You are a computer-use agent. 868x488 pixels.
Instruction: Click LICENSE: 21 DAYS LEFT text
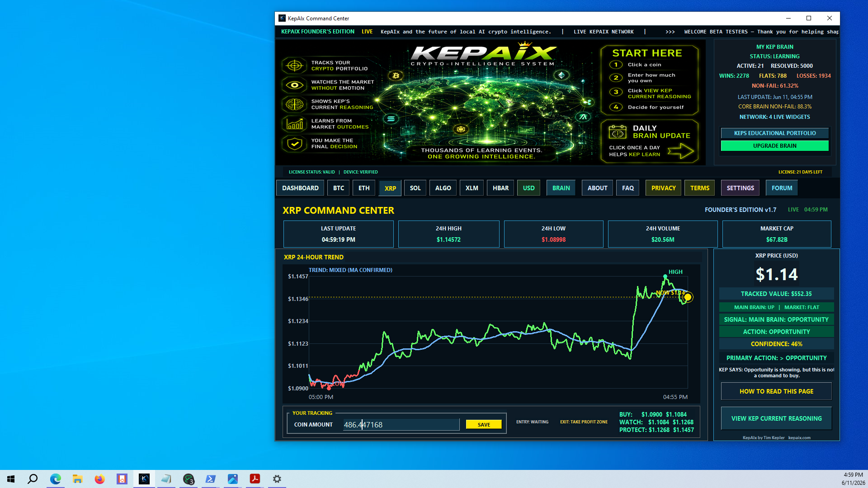click(x=800, y=172)
